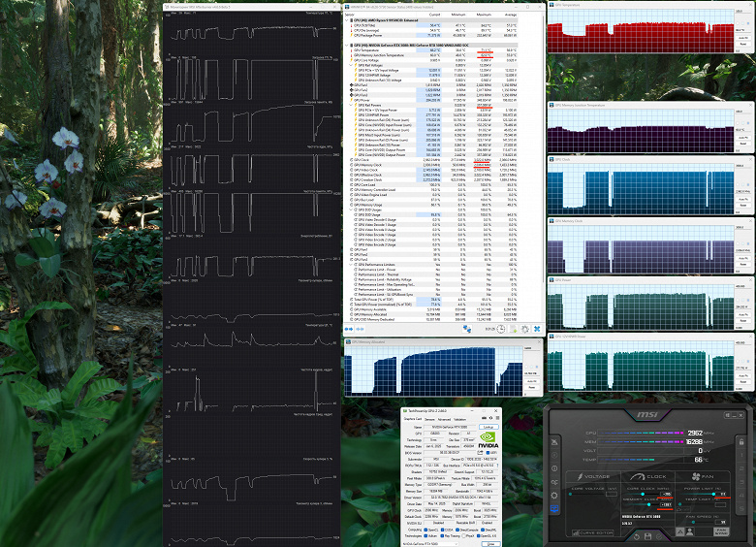756x547 pixels.
Task: Click the Afterburner hardware monitor icon
Action: (x=554, y=508)
